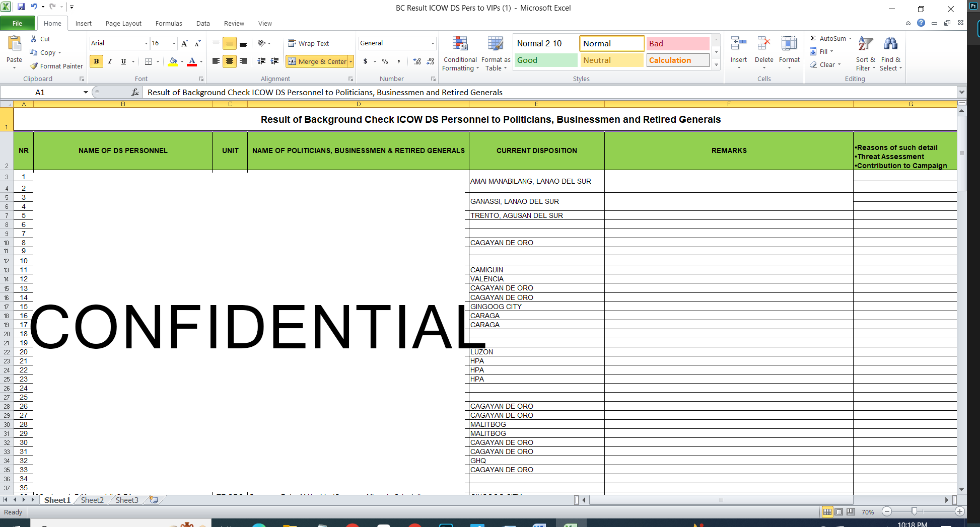
Task: Switch to Normal view in status bar
Action: (827, 512)
